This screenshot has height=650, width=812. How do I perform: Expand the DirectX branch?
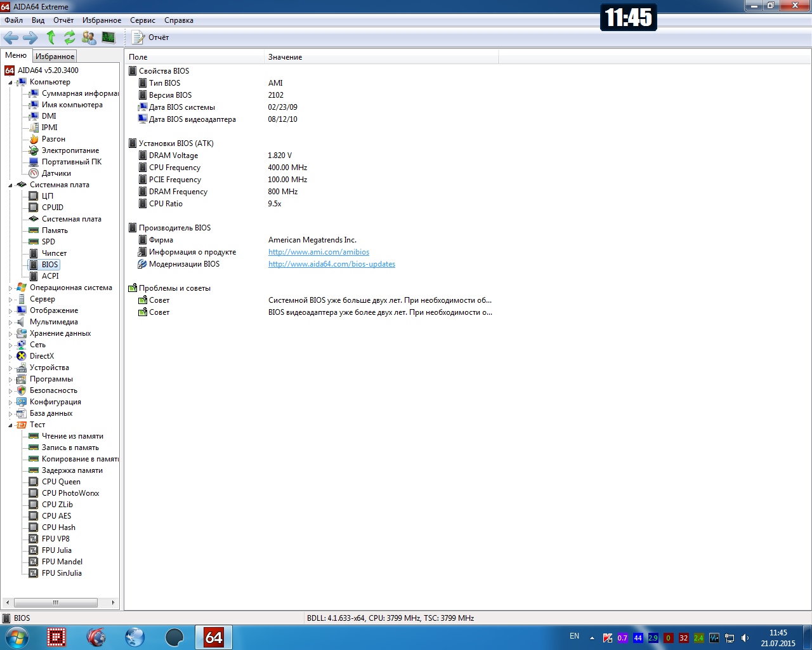pos(10,357)
